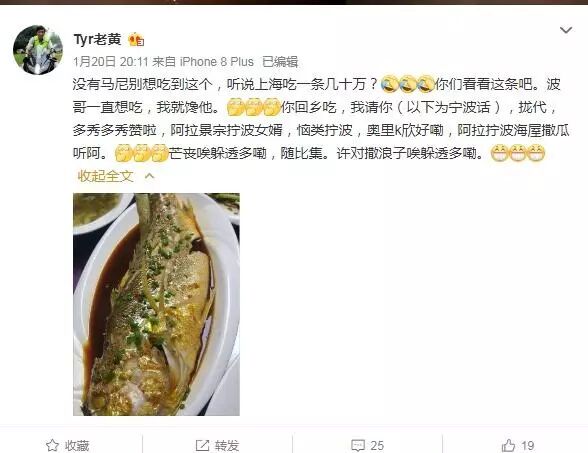Click the 已编辑 edited label
588x453 pixels.
pyautogui.click(x=280, y=62)
